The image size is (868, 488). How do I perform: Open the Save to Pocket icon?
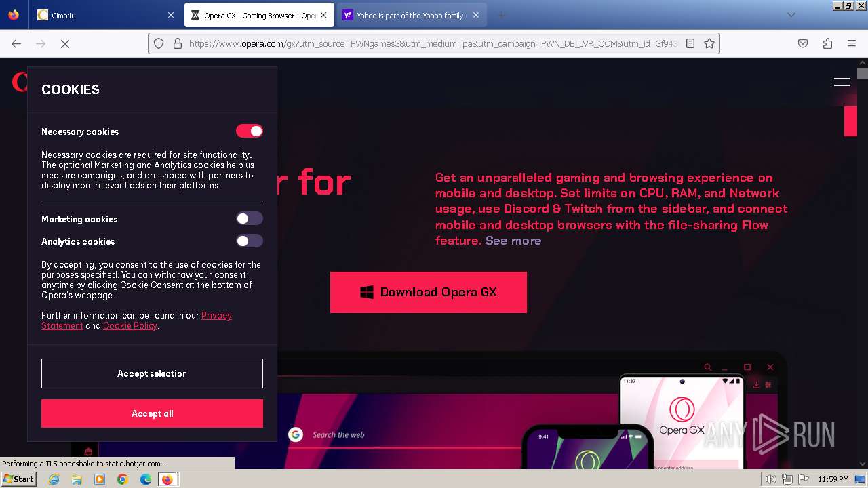tap(803, 43)
